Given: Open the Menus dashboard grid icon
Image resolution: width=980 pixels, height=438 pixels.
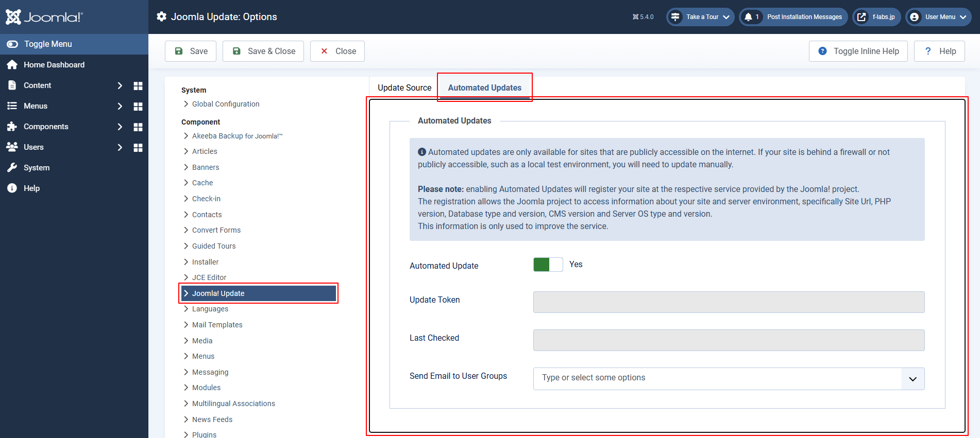Looking at the screenshot, I should (x=138, y=106).
